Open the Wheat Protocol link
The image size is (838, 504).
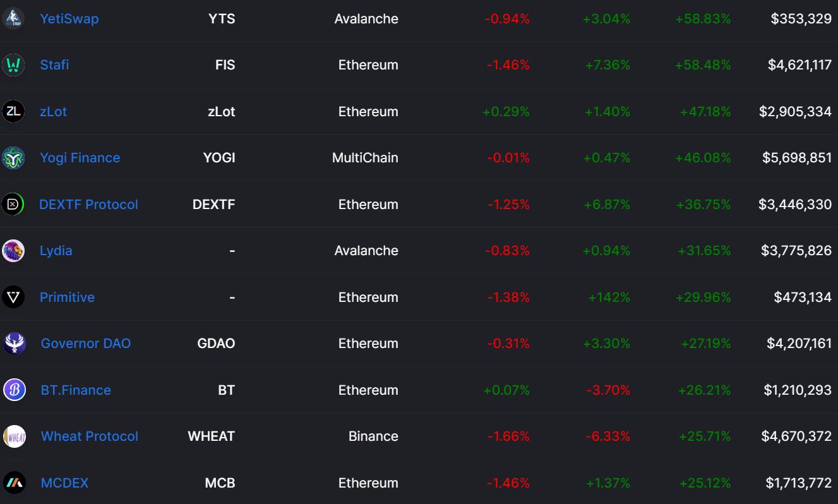[90, 436]
